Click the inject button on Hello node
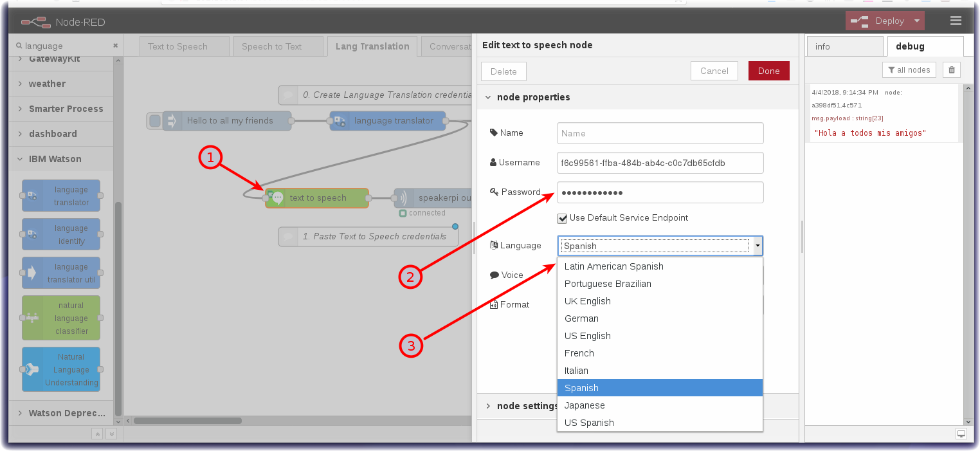 point(154,120)
